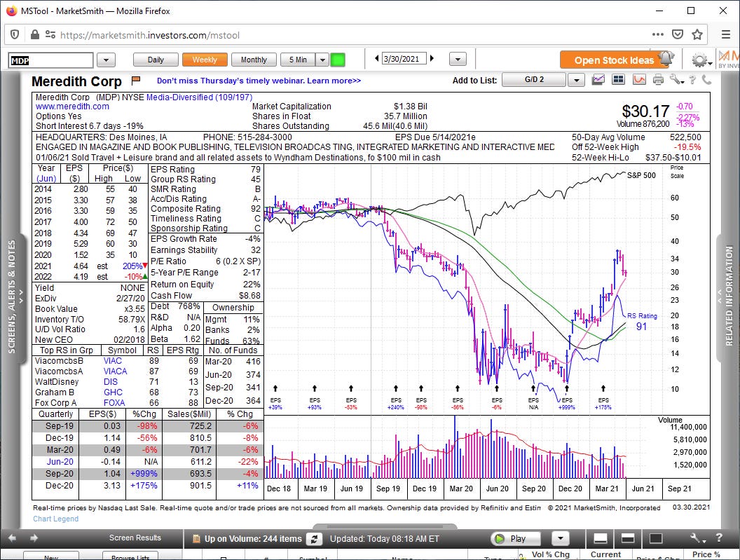Image resolution: width=740 pixels, height=560 pixels.
Task: Open GHC symbol link
Action: tap(113, 392)
